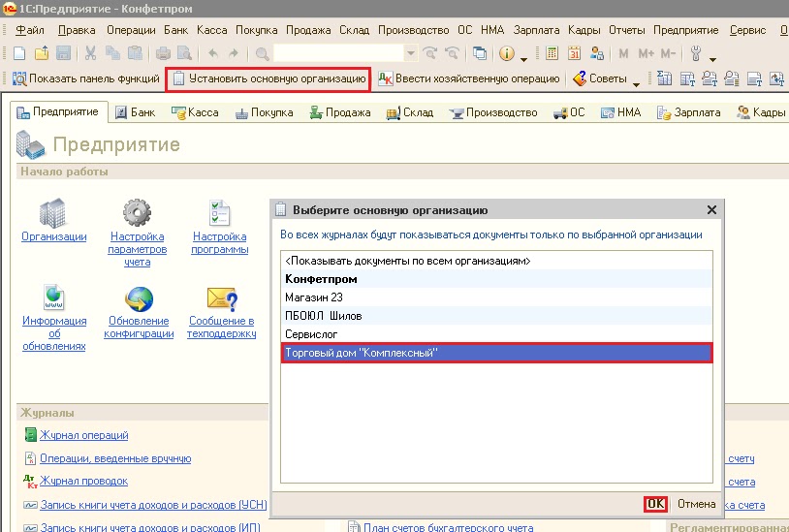Expand the dropdown arrow after Советы
The width and height of the screenshot is (789, 532).
click(x=636, y=84)
